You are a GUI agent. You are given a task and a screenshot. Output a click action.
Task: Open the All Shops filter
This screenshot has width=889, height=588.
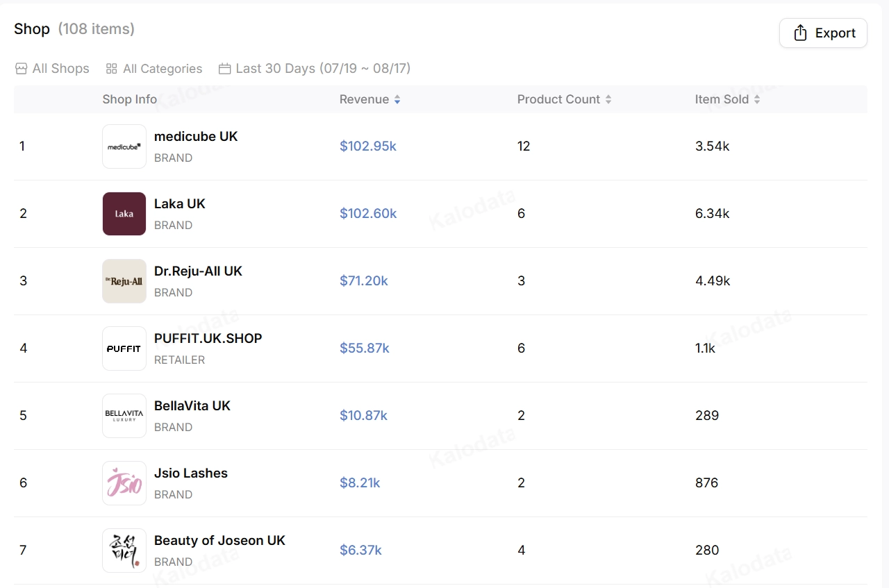point(52,69)
